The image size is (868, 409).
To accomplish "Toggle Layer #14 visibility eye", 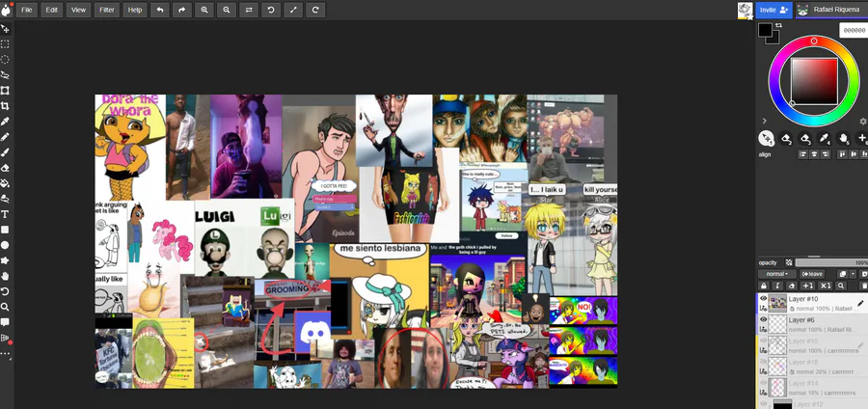I will [x=764, y=382].
